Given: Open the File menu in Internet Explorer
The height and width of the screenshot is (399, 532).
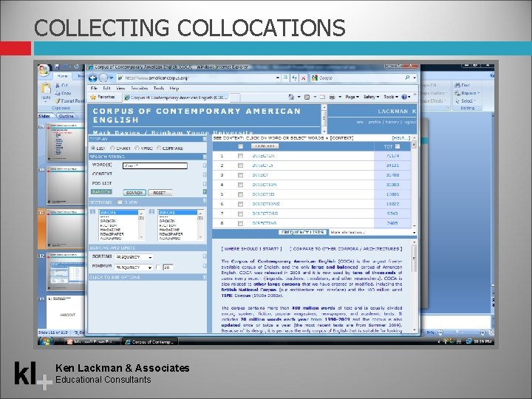Looking at the screenshot, I should [94, 88].
